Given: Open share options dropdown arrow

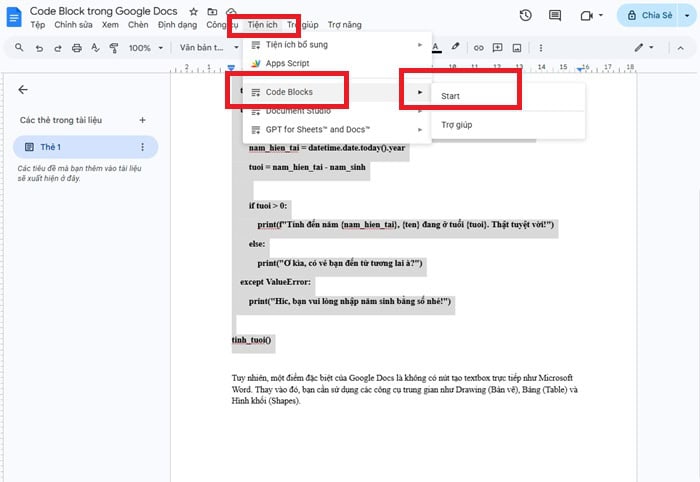Looking at the screenshot, I should click(x=687, y=16).
